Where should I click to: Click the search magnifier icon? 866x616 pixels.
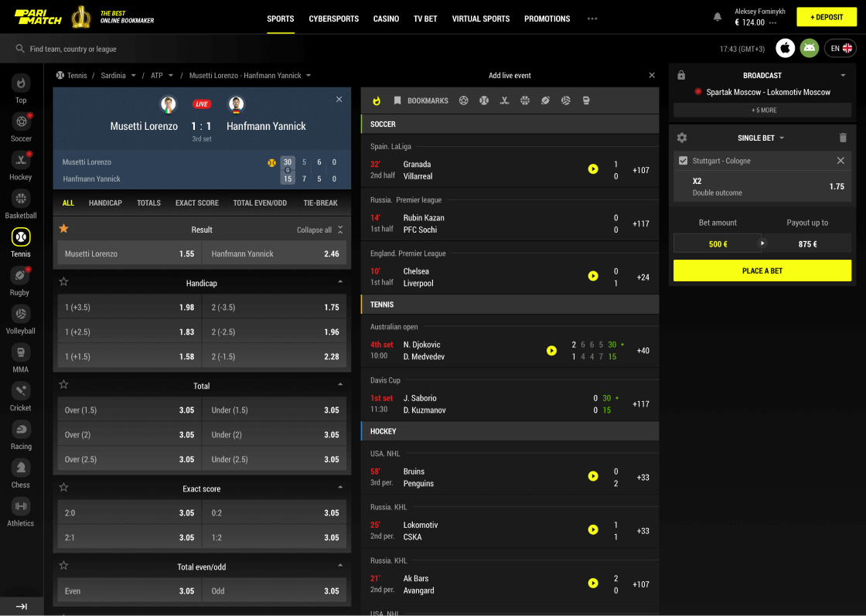pos(20,49)
